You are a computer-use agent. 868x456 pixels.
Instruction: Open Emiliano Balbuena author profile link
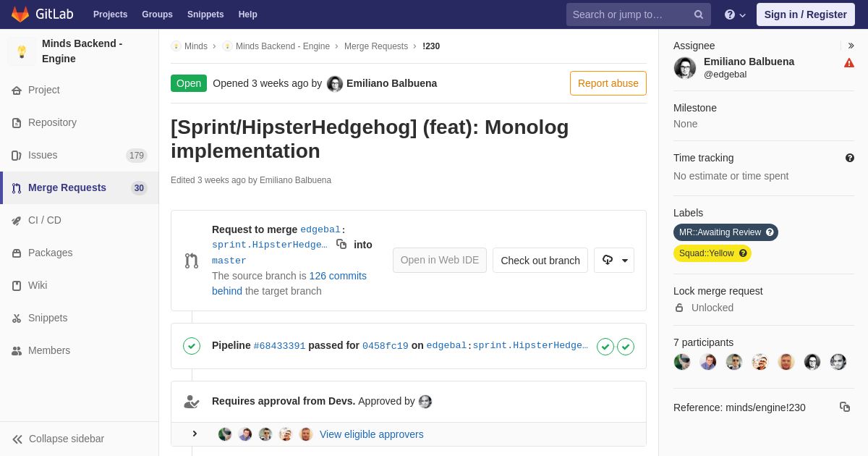(391, 83)
